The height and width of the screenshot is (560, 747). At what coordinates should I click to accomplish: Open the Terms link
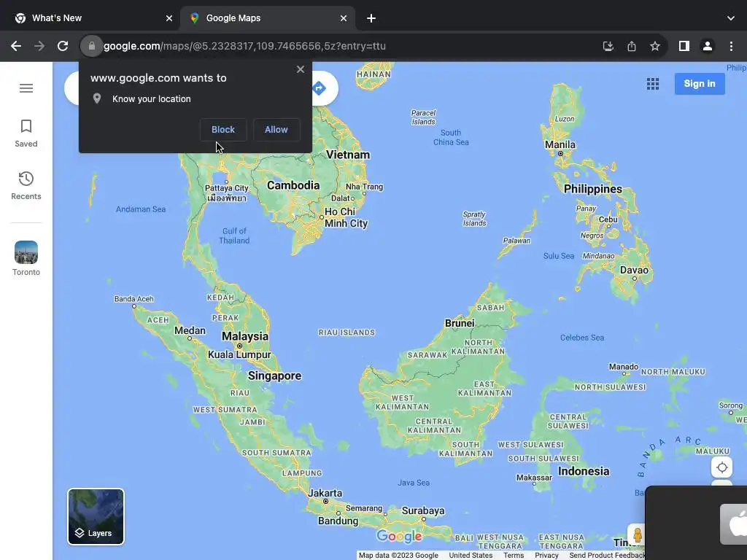pos(514,555)
